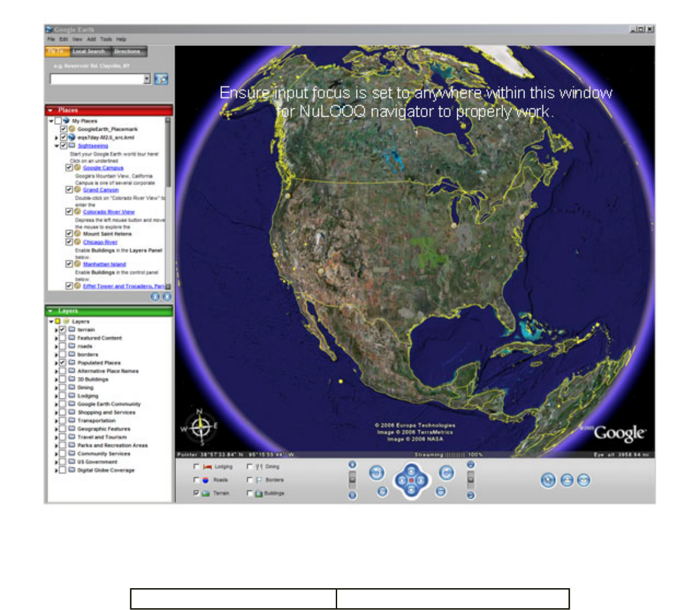
Task: Select the Fly To tab
Action: pyautogui.click(x=57, y=51)
